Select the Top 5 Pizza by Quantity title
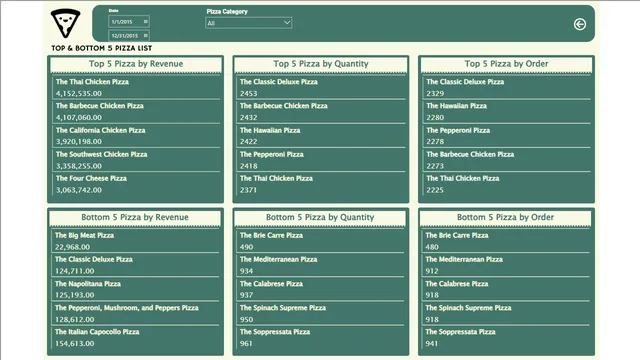The height and width of the screenshot is (360, 640). tap(321, 64)
